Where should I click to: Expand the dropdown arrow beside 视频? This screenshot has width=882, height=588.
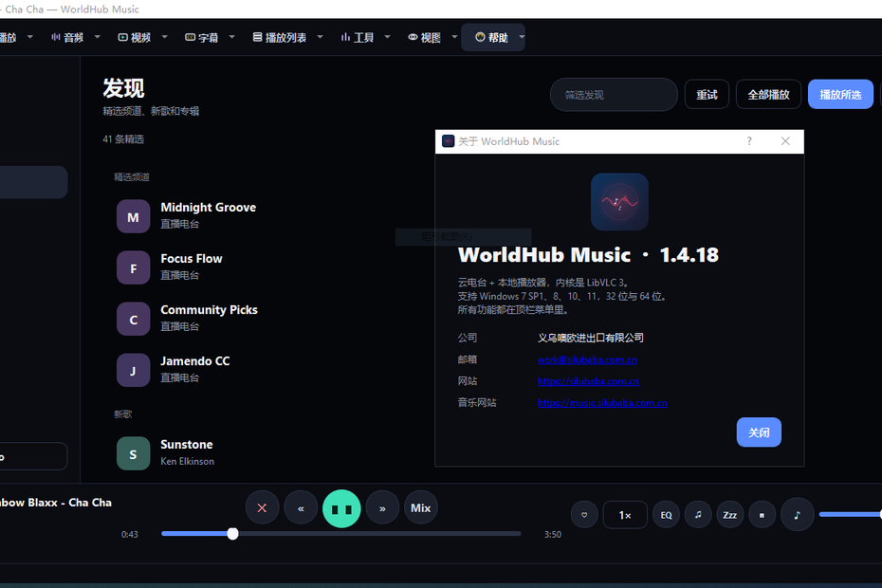(165, 37)
